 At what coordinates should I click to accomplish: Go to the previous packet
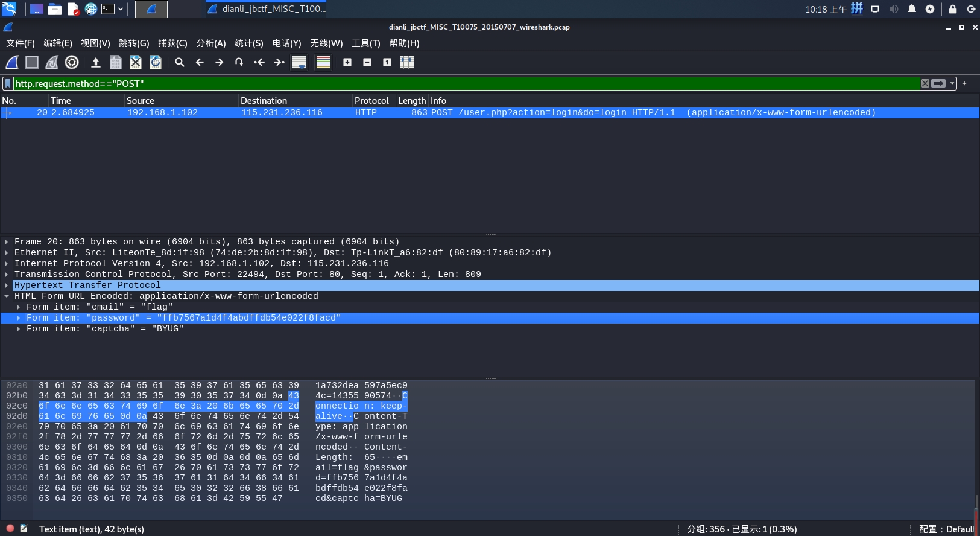pos(200,62)
